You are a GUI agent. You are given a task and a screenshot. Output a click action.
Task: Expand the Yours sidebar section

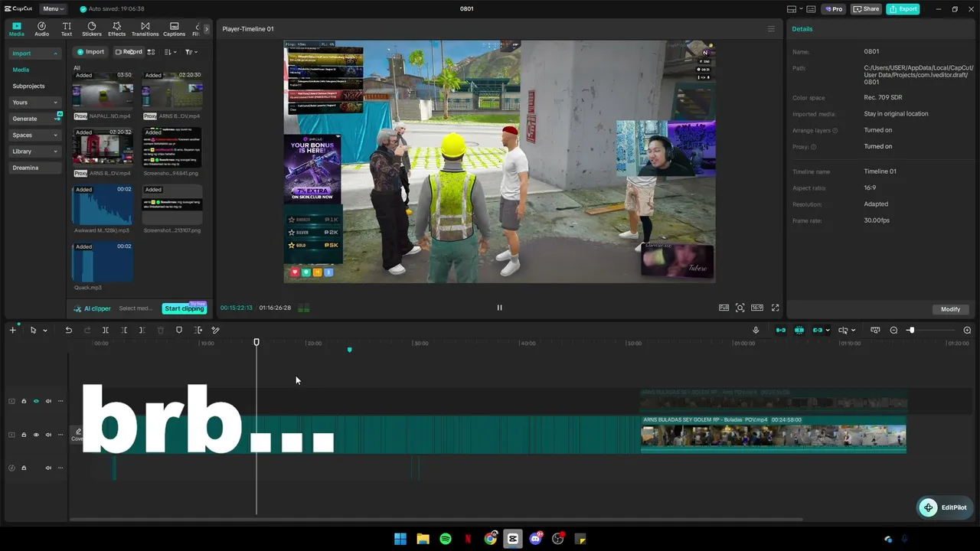point(36,103)
